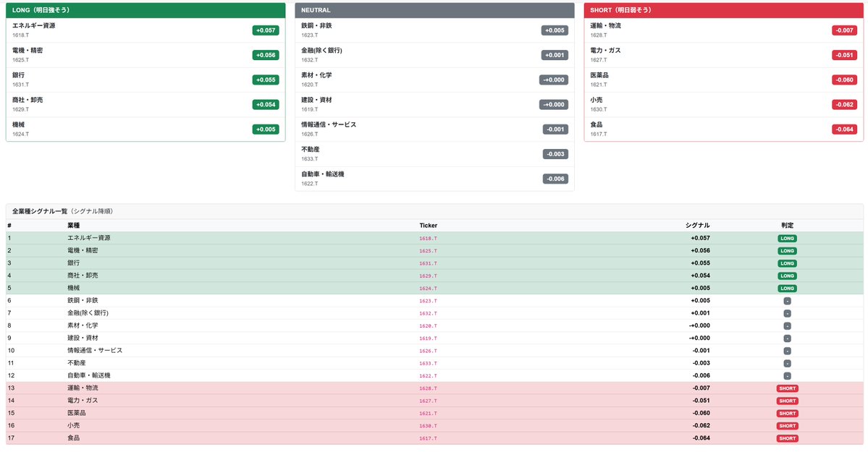Click the 判定 column header
This screenshot has width=868, height=452.
click(x=787, y=226)
